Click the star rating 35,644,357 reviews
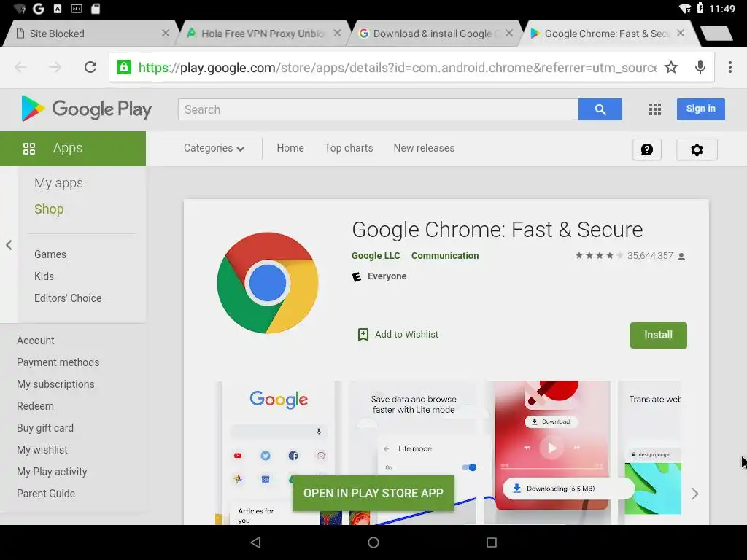747x560 pixels. pos(630,256)
